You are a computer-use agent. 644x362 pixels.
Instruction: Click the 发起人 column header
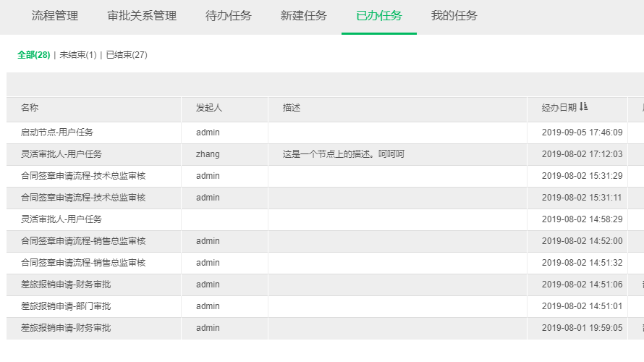pos(208,108)
